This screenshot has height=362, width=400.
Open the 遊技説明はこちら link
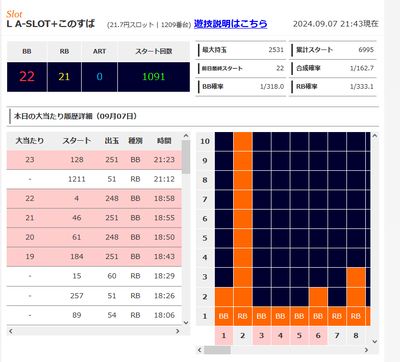click(x=230, y=24)
